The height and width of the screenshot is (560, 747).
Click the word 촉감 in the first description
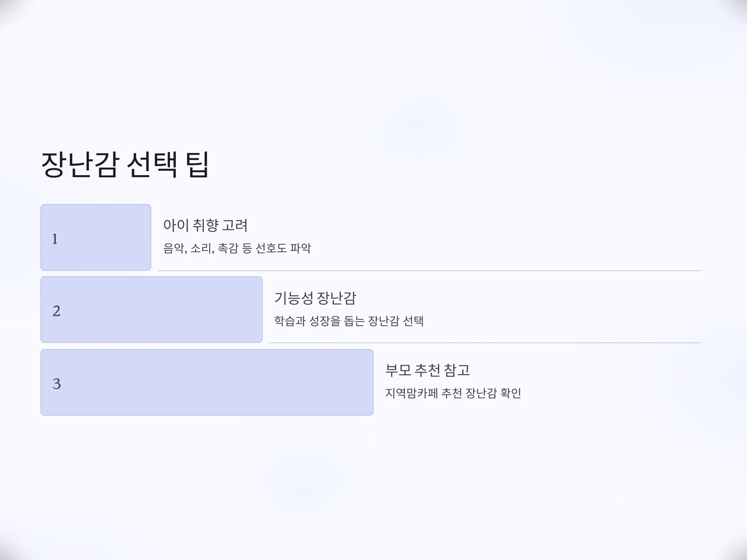(x=228, y=248)
